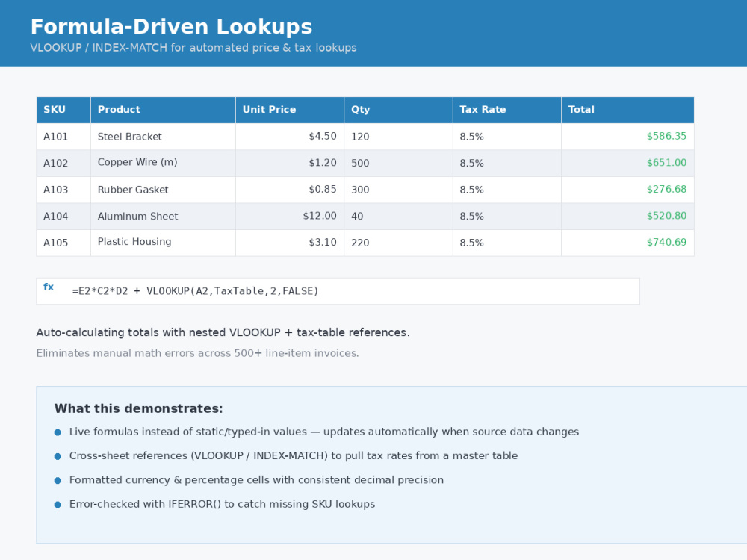The height and width of the screenshot is (560, 747).
Task: Click the $1.20 unit price cell
Action: (290, 164)
